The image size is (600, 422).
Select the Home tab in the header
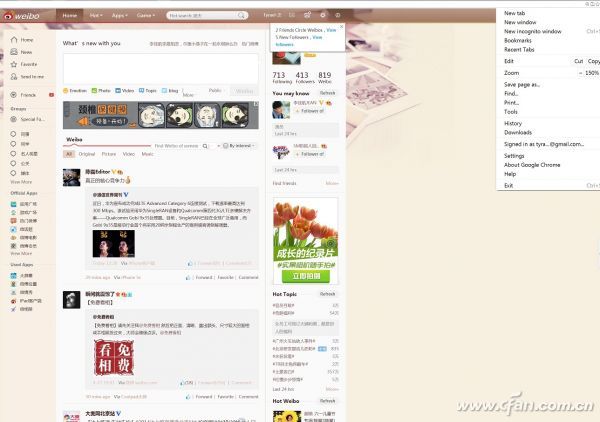point(70,15)
